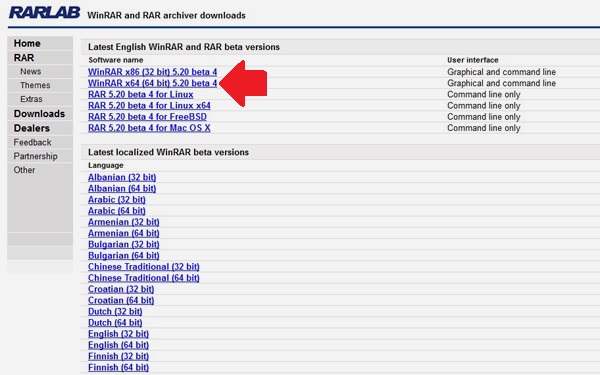
Task: Open RAR 5.20 beta 4 for Linux x64
Action: (x=149, y=105)
